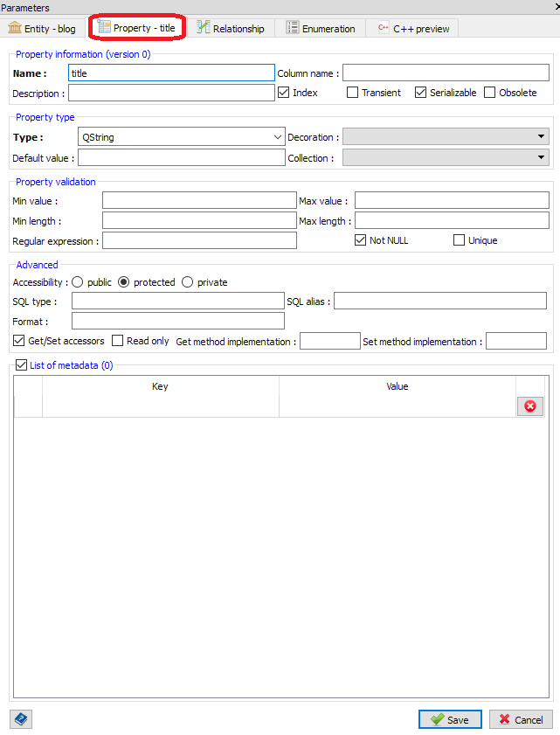Open the Entity - blog tab
Screen dimensions: 560x735
click(42, 29)
